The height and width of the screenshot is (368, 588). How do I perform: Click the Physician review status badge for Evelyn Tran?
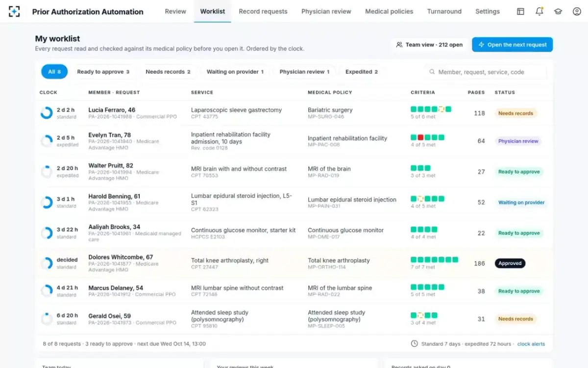518,141
